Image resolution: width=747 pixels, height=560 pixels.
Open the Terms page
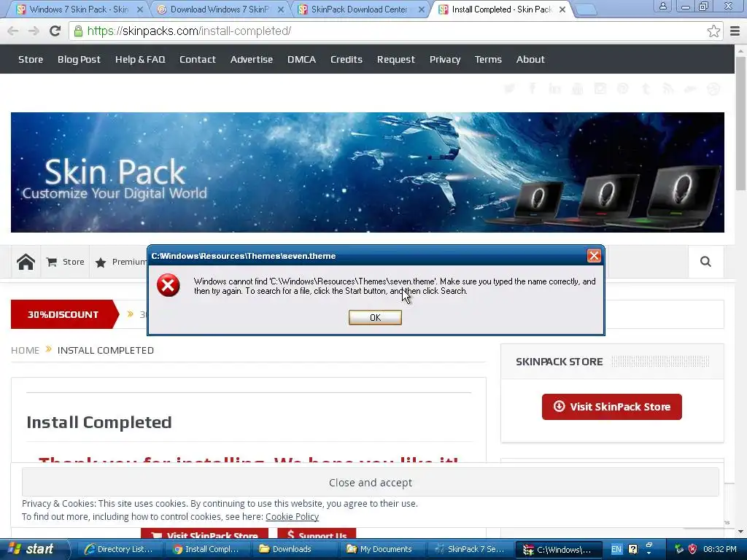(488, 60)
